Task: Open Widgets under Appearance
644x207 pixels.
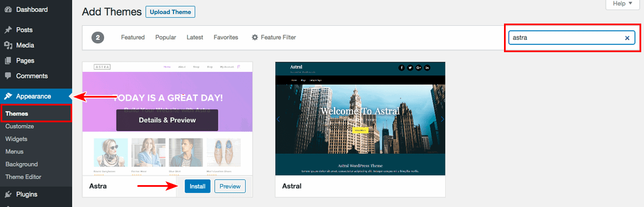Action: tap(16, 139)
